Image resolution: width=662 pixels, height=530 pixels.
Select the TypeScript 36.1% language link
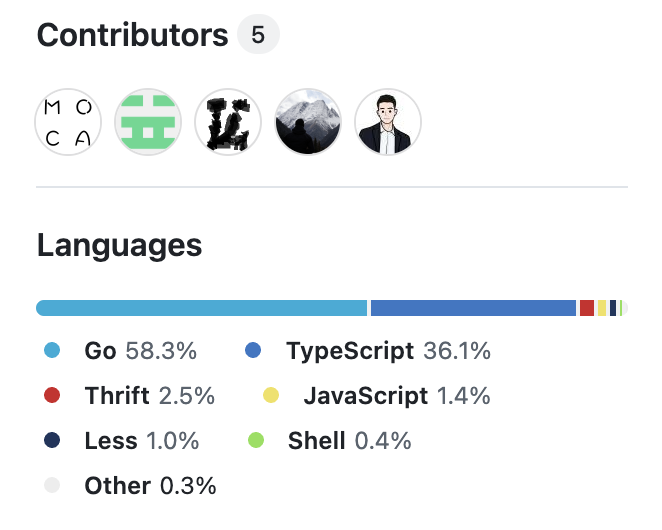coord(387,351)
